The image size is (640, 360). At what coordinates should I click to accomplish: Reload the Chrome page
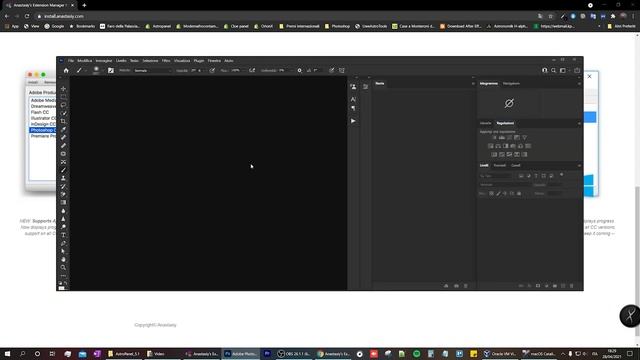27,16
